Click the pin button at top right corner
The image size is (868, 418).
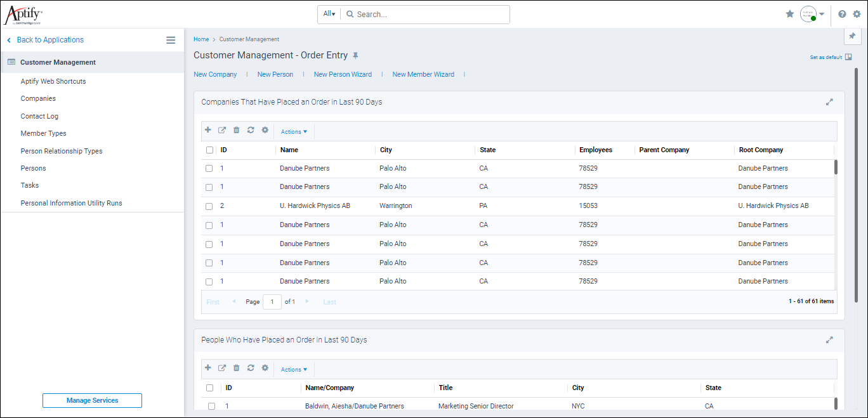(852, 36)
